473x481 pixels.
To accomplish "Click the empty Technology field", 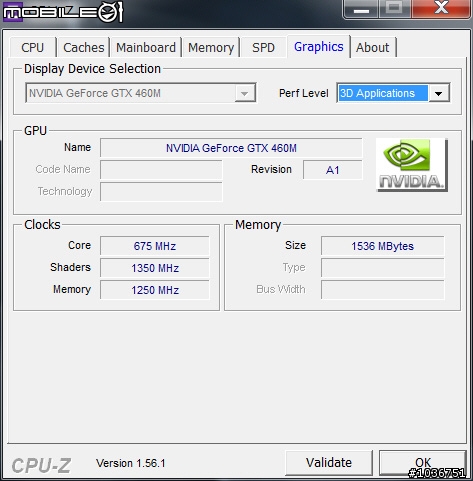I will click(x=161, y=192).
